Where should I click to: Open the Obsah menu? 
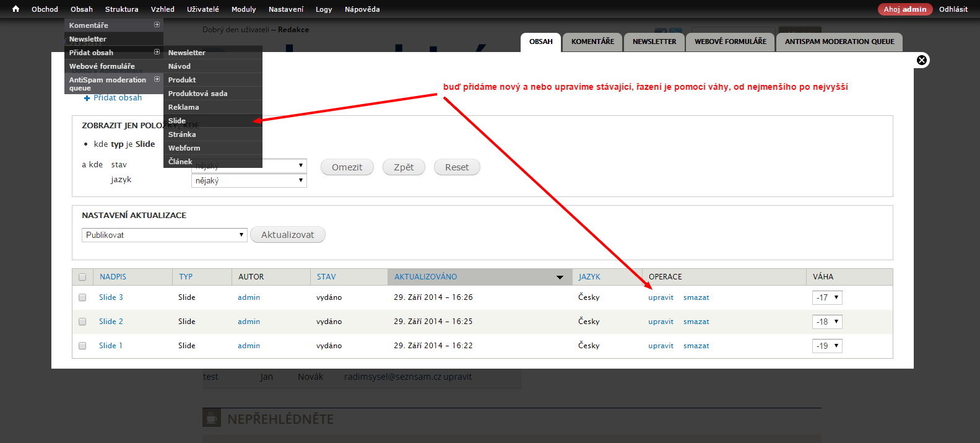pos(82,9)
